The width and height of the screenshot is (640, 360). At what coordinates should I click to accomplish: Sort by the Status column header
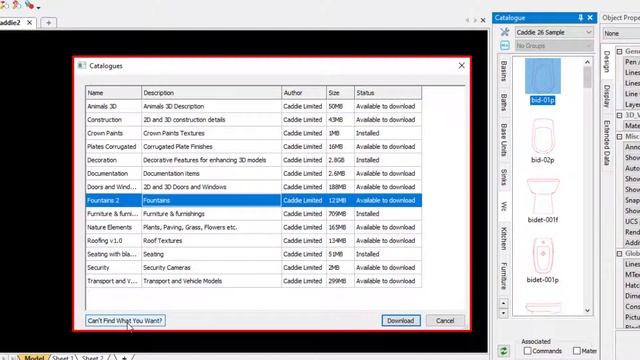click(x=388, y=93)
